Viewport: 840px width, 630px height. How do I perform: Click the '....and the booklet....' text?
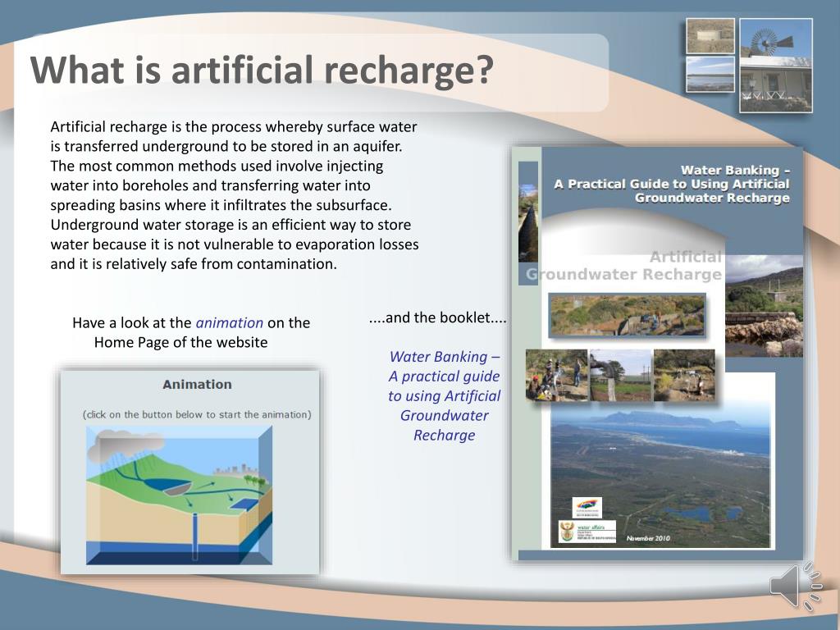[x=438, y=317]
